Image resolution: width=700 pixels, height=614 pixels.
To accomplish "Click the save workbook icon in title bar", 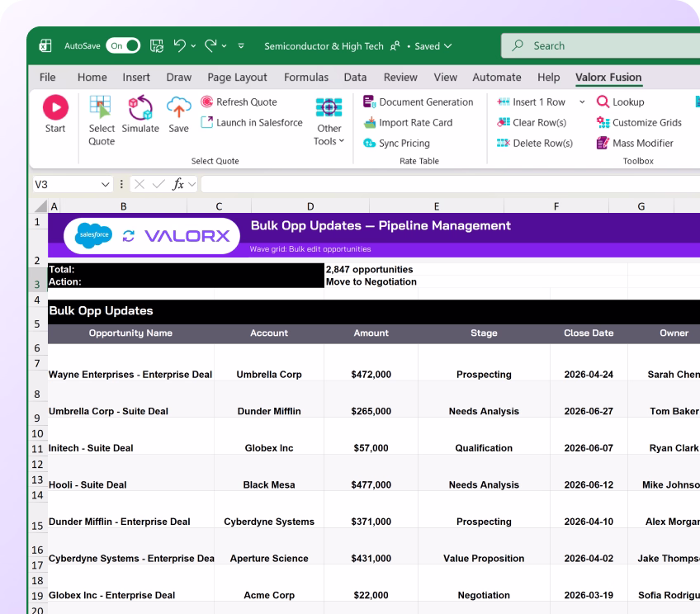I will pyautogui.click(x=157, y=45).
